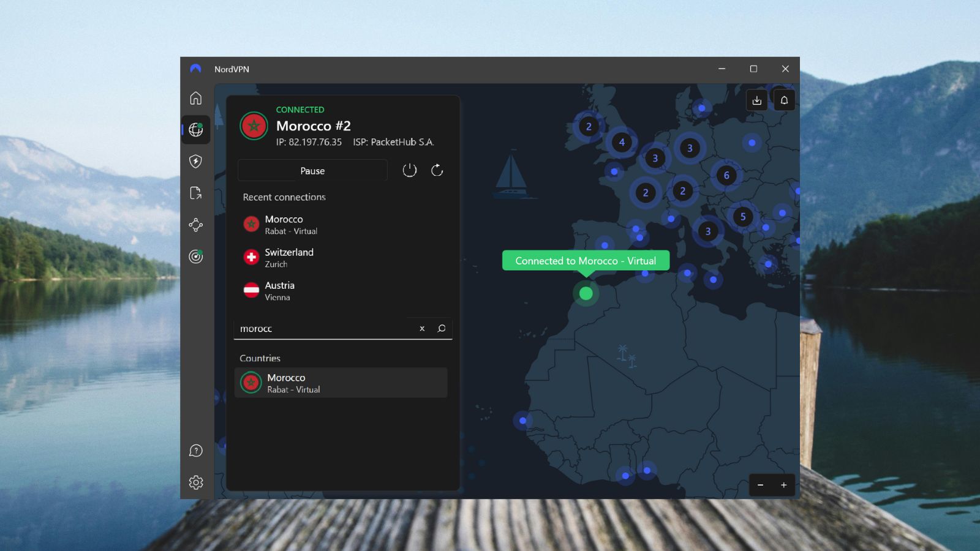The height and width of the screenshot is (551, 980).
Task: Zoom out the map with the minus control
Action: [761, 485]
